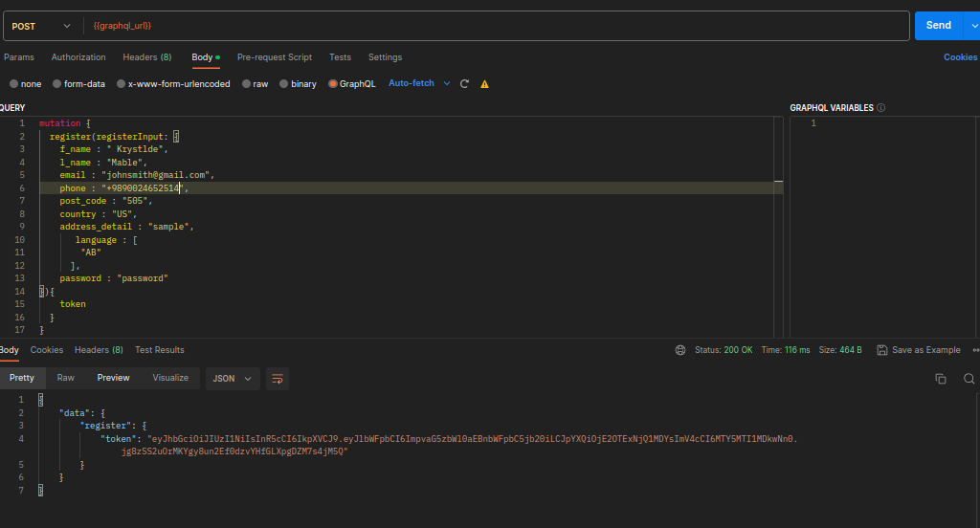The image size is (980, 528).
Task: Select the request Body tab
Action: pyautogui.click(x=206, y=56)
